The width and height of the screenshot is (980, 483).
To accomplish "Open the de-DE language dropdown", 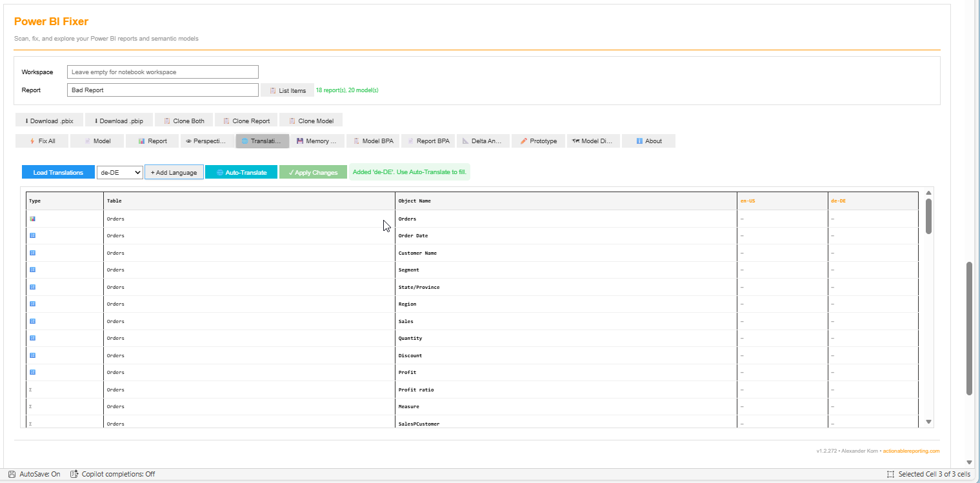I will (119, 172).
